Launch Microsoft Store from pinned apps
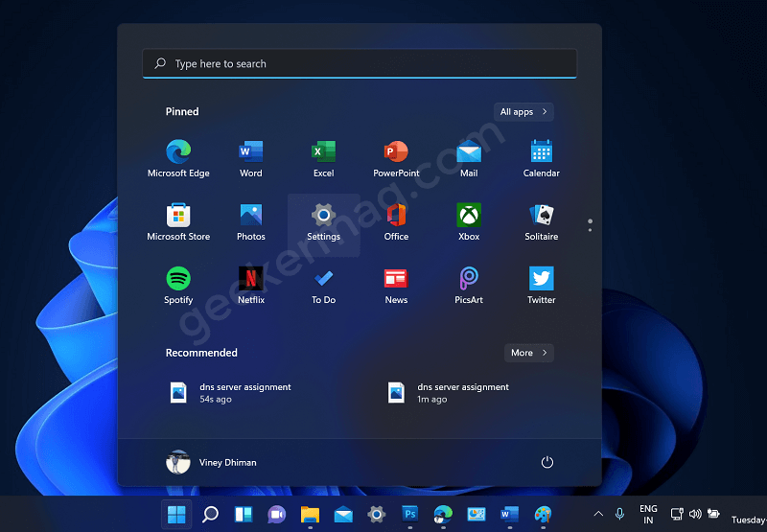 (178, 222)
